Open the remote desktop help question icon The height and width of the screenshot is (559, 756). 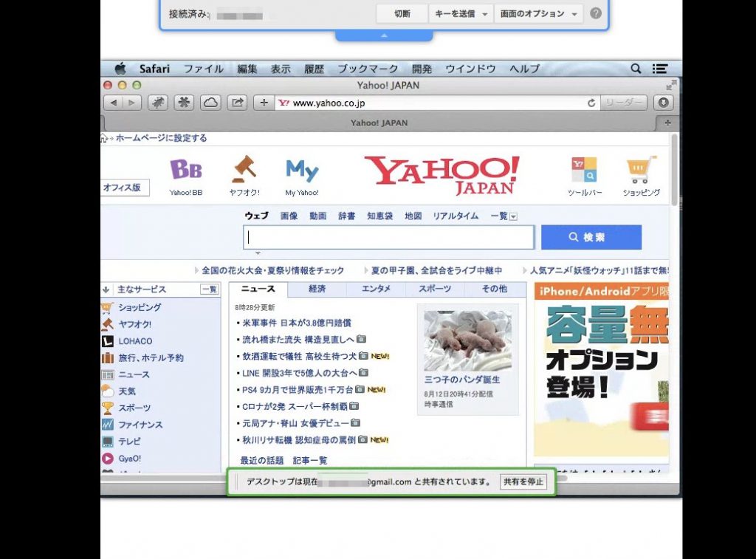tap(596, 13)
